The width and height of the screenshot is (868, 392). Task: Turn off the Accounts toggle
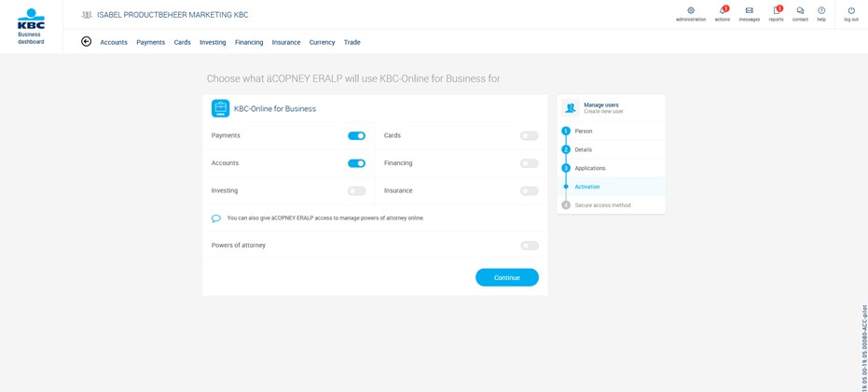(x=356, y=163)
